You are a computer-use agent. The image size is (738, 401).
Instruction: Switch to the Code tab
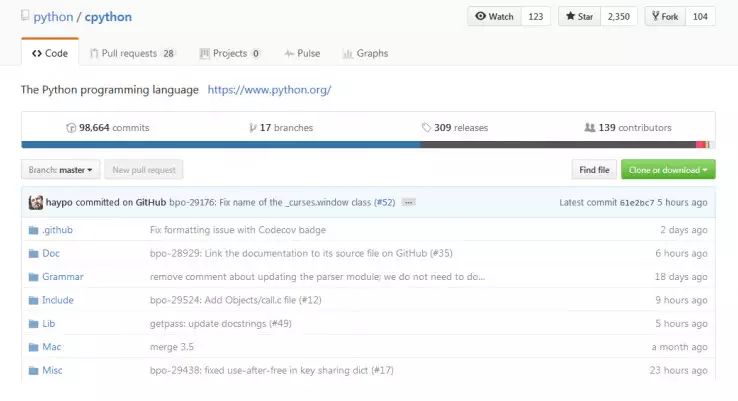pos(50,53)
